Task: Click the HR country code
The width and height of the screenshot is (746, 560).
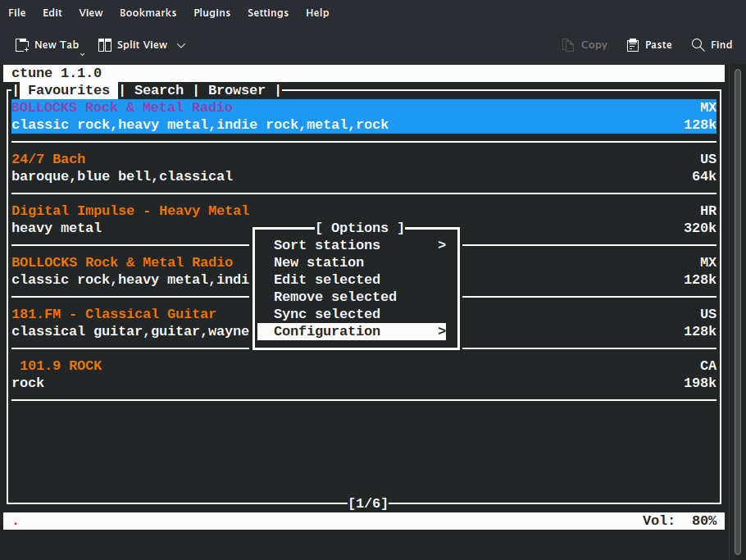Action: point(708,210)
